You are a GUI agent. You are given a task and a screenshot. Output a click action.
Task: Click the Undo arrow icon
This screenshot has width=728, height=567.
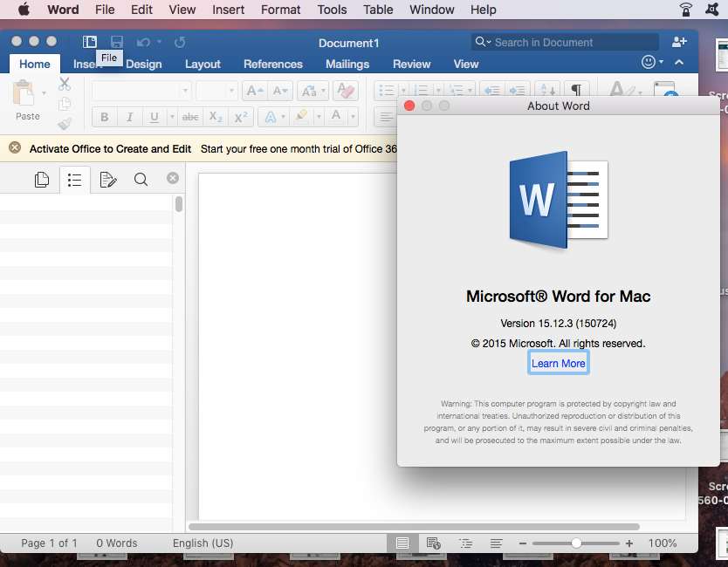[143, 42]
